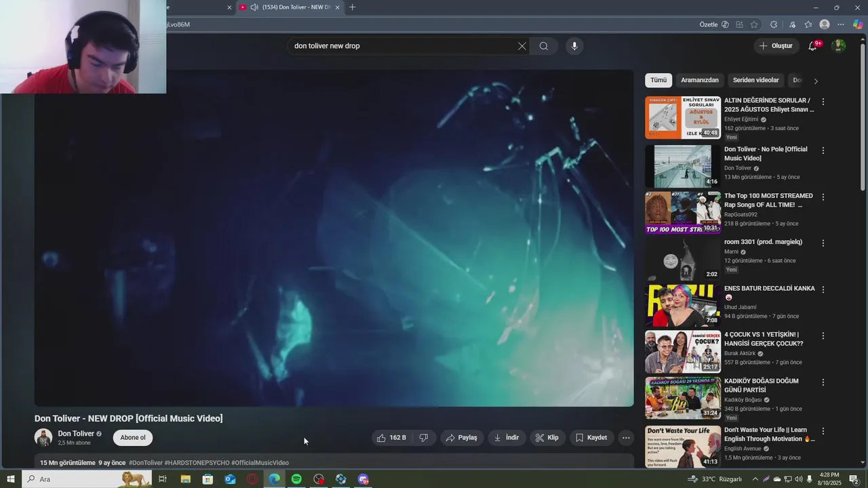Screen dimensions: 868x488
Task: Open Windows Start menu
Action: click(x=10, y=479)
